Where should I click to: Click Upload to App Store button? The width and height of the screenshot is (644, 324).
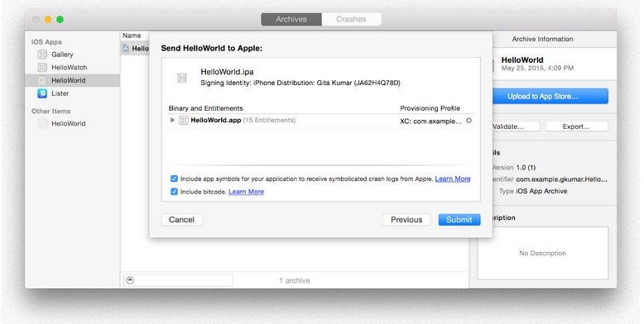(x=550, y=97)
